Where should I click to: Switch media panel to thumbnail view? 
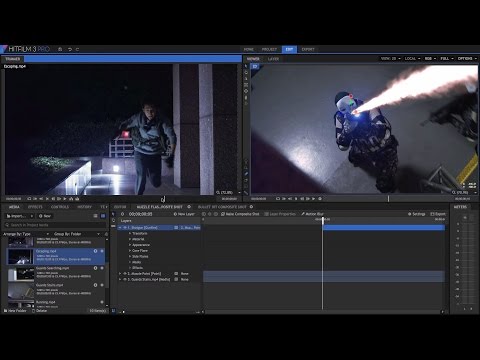pos(103,216)
